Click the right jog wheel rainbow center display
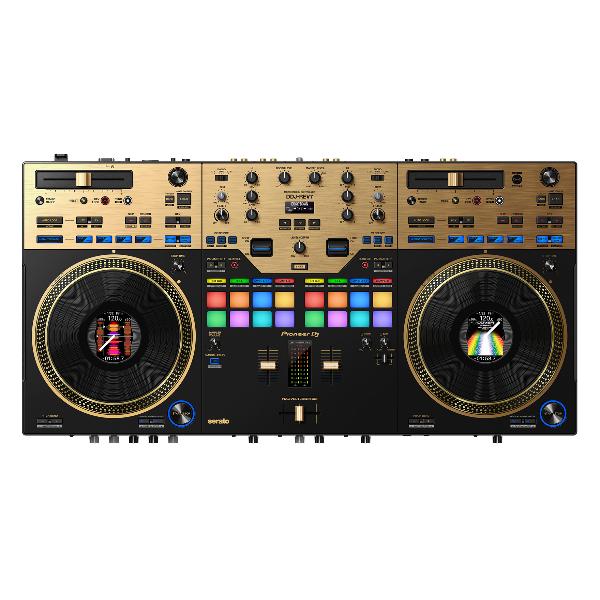The image size is (600, 600). (485, 336)
